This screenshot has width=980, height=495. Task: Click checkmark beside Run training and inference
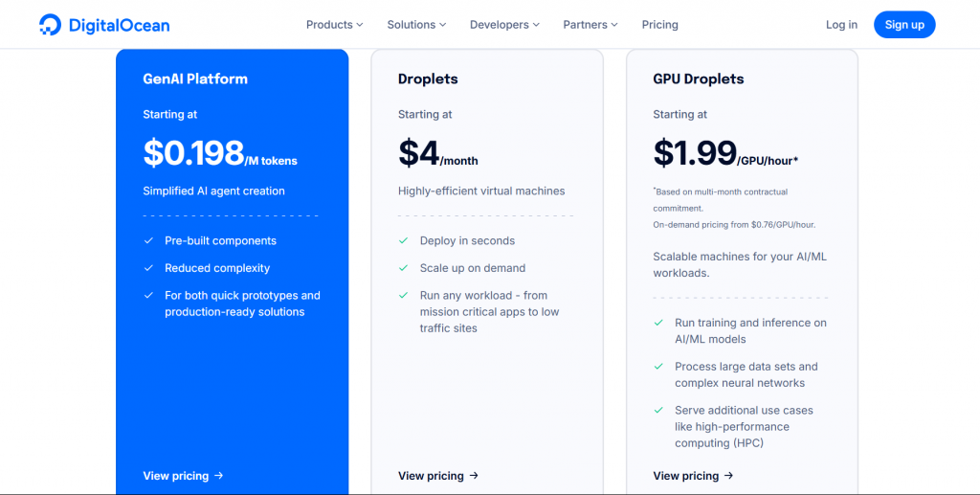[x=658, y=324]
